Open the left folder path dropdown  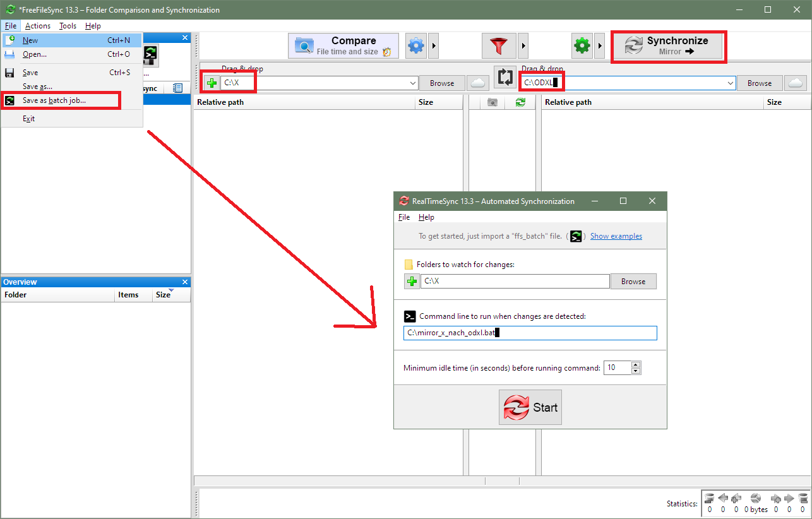click(x=414, y=83)
